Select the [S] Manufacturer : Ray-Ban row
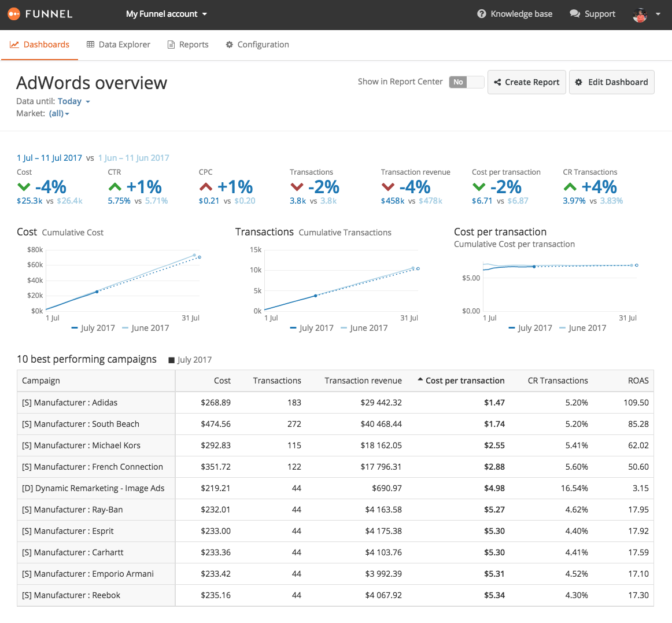The height and width of the screenshot is (623, 672). [x=335, y=510]
